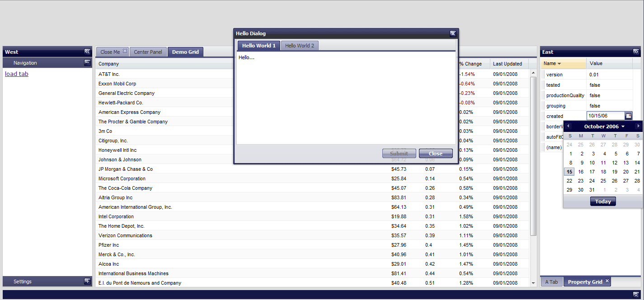Collapse Navigation section with minus icon
The width and height of the screenshot is (644, 300).
87,63
